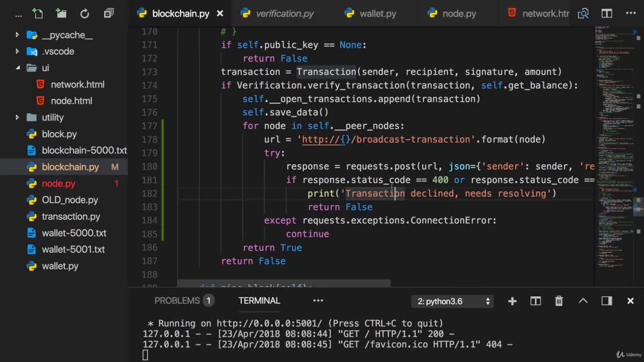Viewport: 644px width, 362px height.
Task: Click 'Transaction' class call on line 173
Action: click(x=326, y=71)
